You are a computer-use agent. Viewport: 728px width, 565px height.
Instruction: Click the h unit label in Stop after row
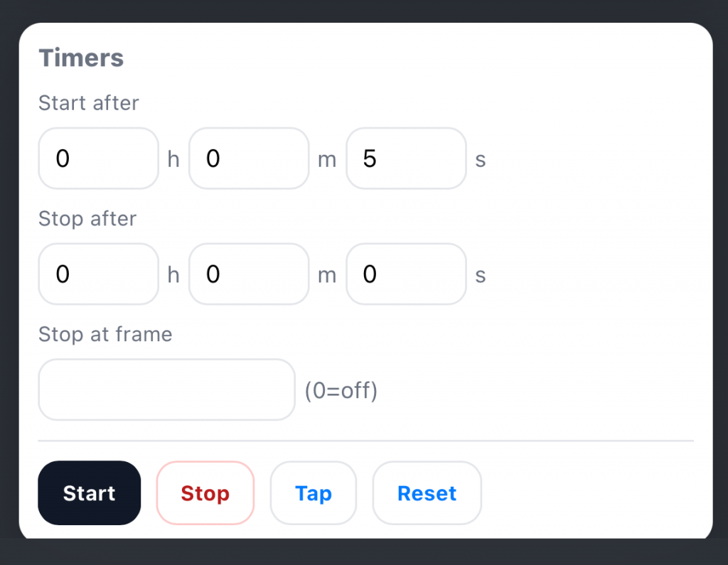[173, 275]
